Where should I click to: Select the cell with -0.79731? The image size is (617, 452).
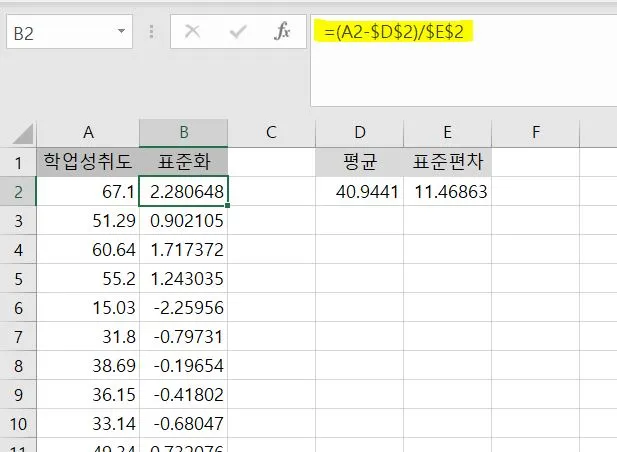[184, 337]
